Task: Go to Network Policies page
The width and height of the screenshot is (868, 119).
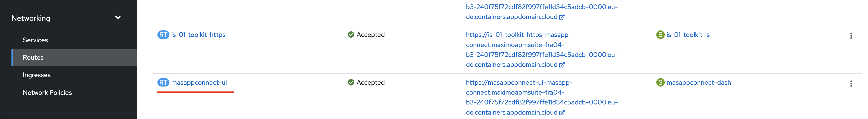Action: tap(47, 92)
